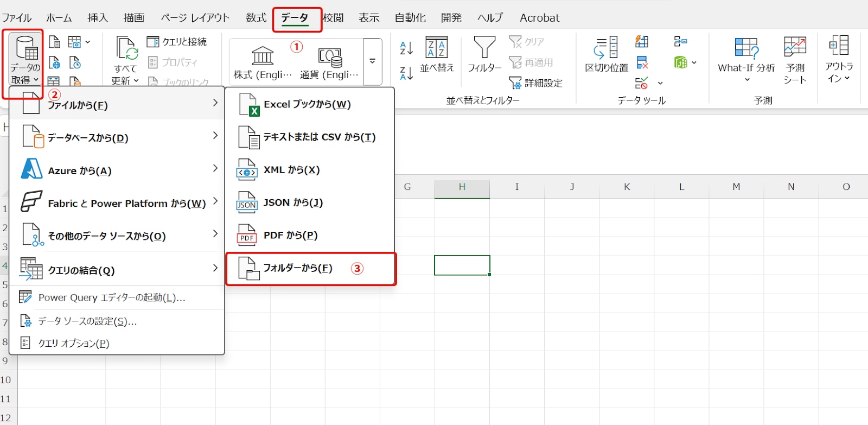Click the Recent Sources clock page icon
Image resolution: width=868 pixels, height=425 pixels.
[75, 63]
